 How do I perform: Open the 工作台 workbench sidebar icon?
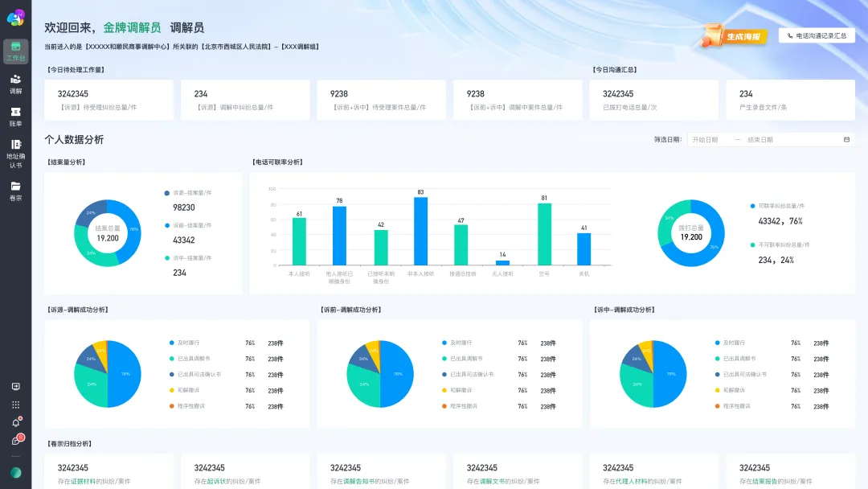(x=15, y=51)
